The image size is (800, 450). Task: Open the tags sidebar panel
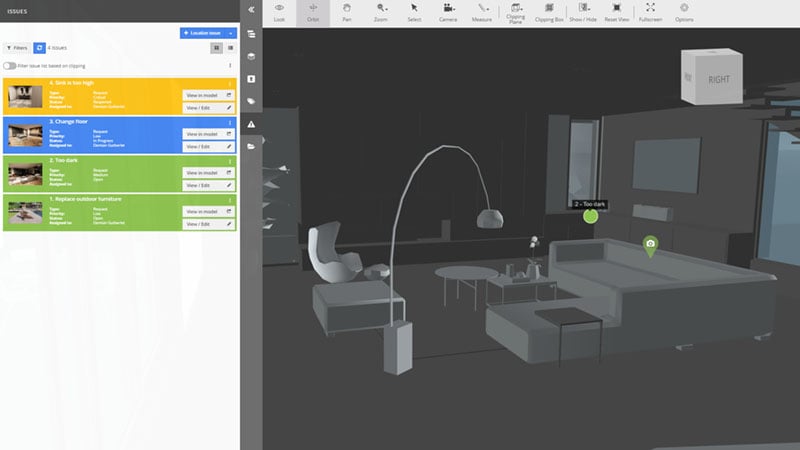(x=251, y=102)
